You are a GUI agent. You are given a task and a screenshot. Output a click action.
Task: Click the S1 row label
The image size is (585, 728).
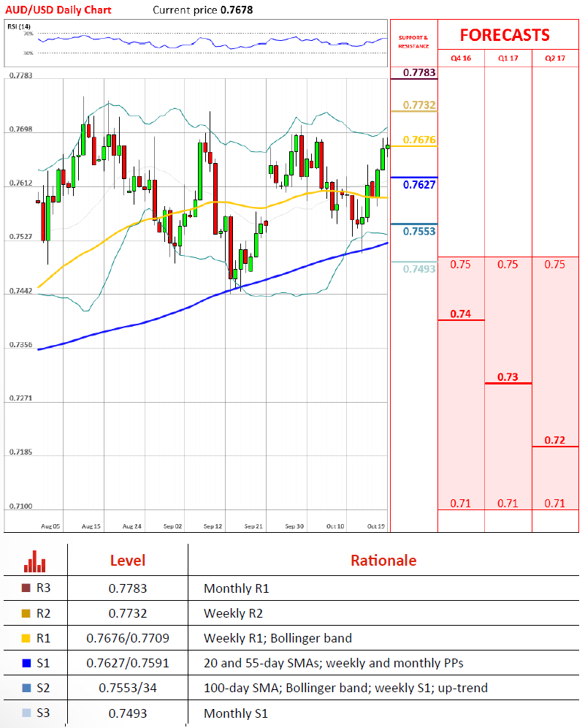(x=43, y=663)
